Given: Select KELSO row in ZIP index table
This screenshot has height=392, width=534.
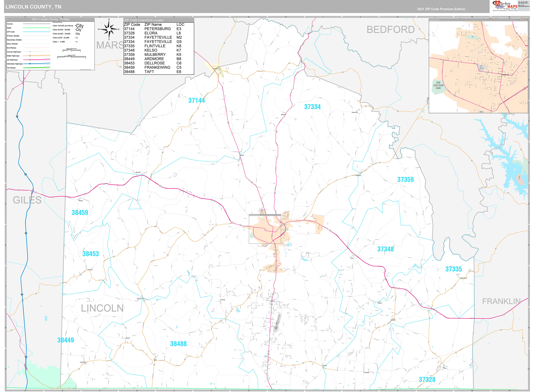Looking at the screenshot, I should [x=159, y=50].
